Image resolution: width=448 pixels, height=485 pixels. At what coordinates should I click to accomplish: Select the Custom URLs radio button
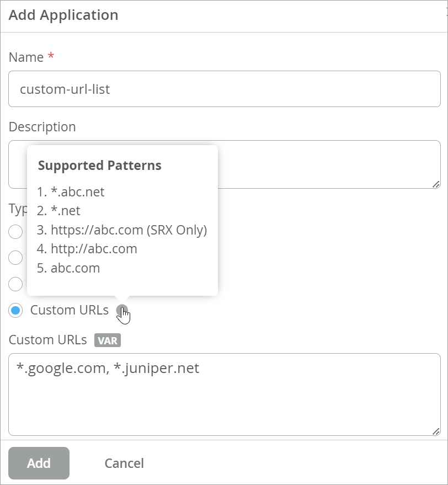[x=16, y=311]
